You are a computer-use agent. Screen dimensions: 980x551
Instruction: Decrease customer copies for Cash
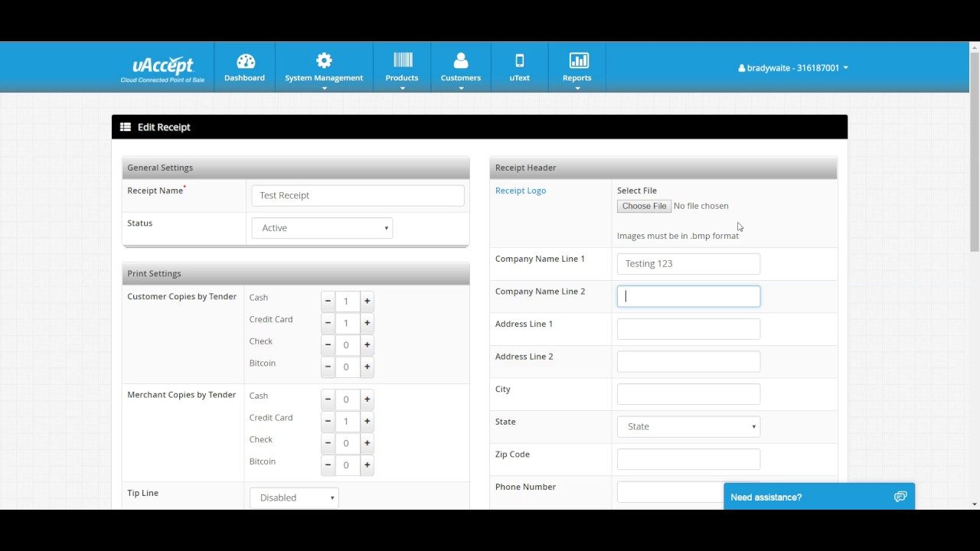pos(328,302)
